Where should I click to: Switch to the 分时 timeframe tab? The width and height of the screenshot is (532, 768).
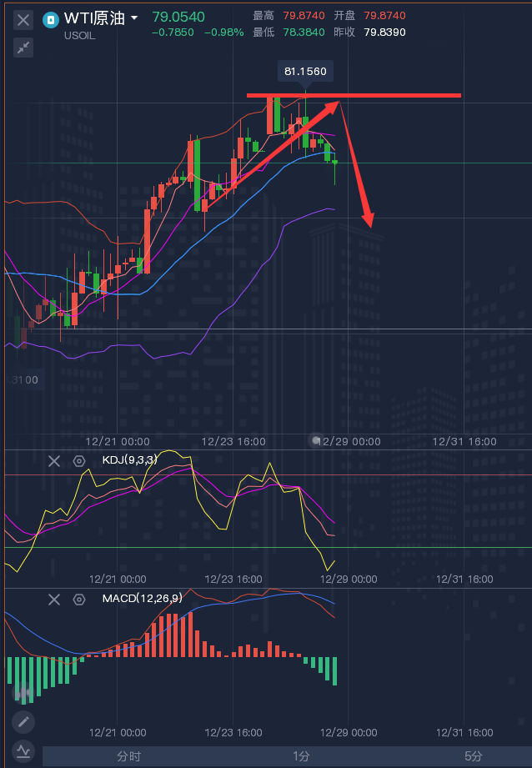click(129, 756)
